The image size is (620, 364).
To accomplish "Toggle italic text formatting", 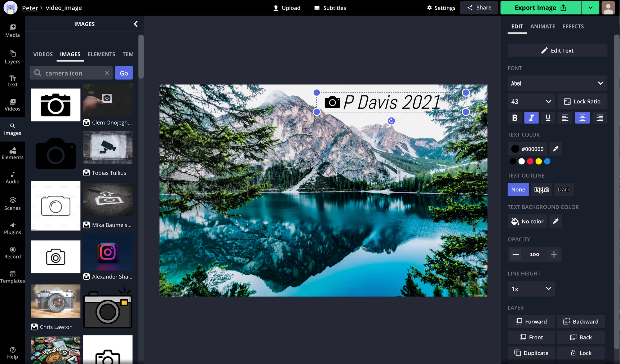I will (x=531, y=118).
